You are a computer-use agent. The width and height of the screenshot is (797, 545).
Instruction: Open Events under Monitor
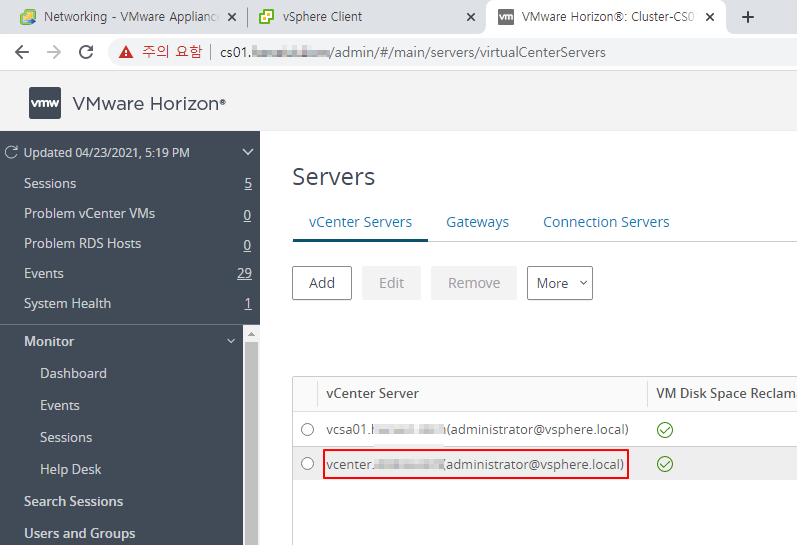(x=59, y=405)
